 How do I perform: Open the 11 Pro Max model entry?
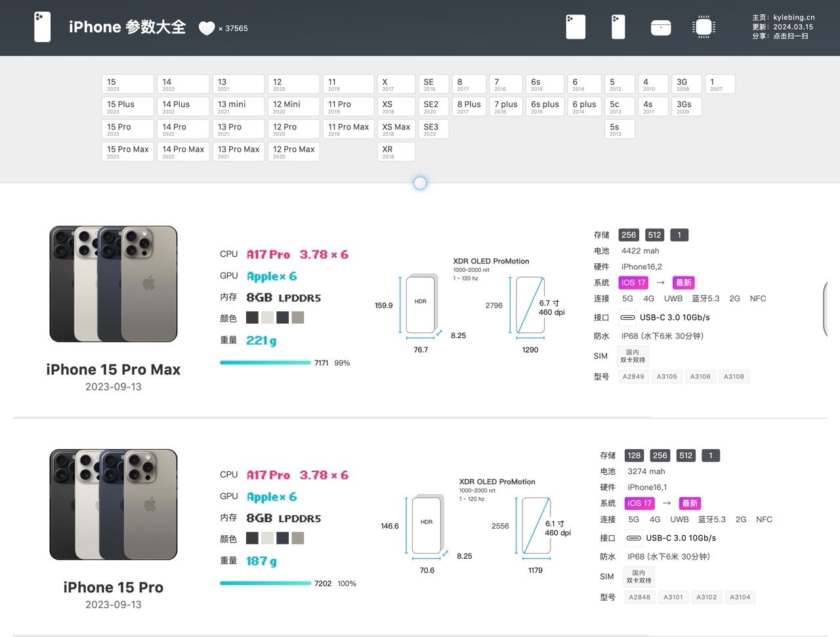click(x=348, y=129)
